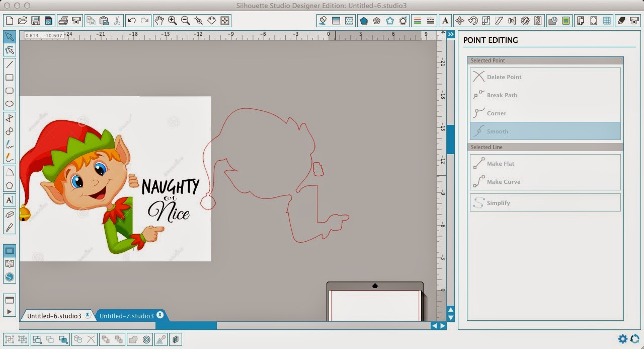Zoom out with the minus magnifier

coord(185,21)
